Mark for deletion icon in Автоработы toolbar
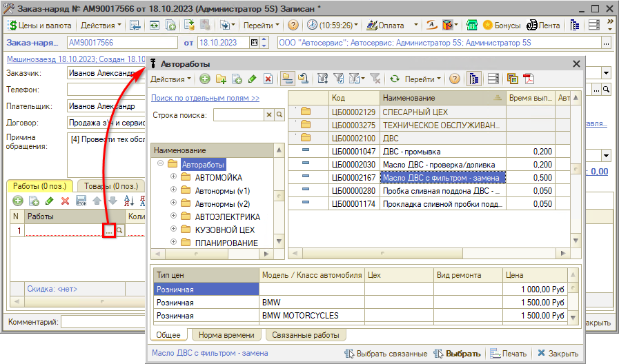The image size is (619, 364). pyautogui.click(x=268, y=79)
